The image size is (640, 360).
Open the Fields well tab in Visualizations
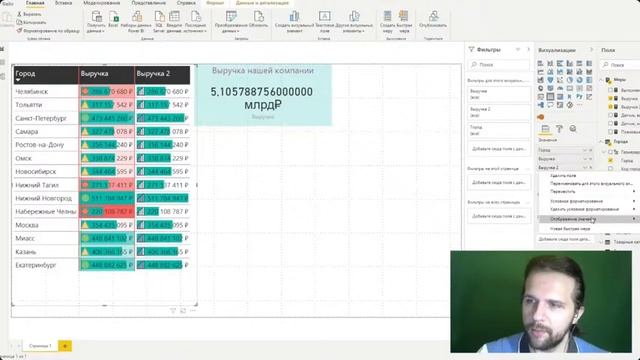545,129
